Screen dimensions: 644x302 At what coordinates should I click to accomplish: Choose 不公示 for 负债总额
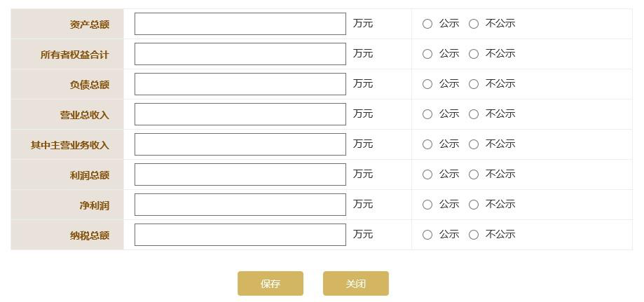coord(474,84)
